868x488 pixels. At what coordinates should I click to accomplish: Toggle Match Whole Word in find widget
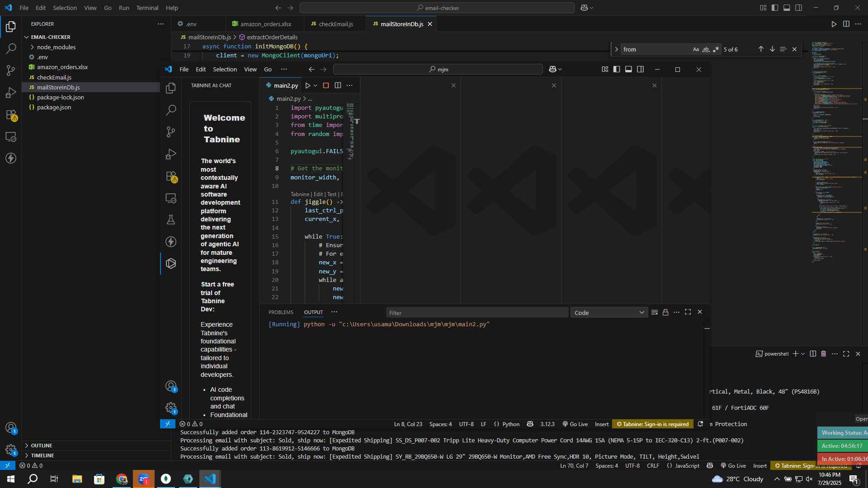[x=706, y=49]
